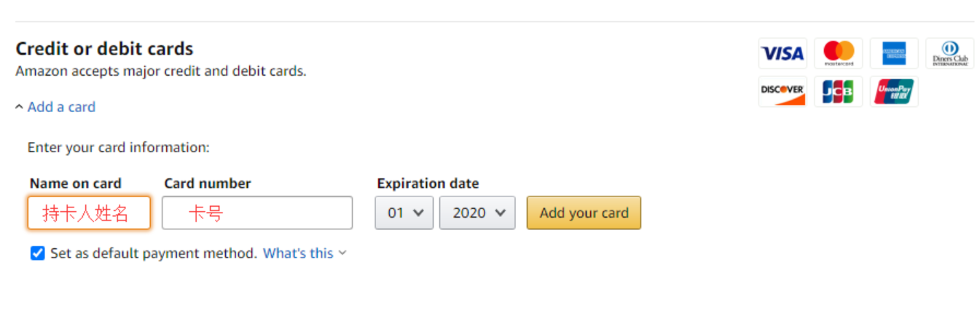980x313 pixels.
Task: Click the Diners Club International logo
Action: [x=949, y=53]
